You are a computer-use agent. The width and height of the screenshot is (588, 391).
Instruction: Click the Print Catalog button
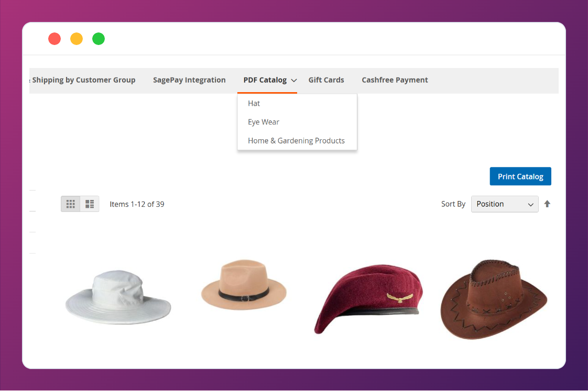coord(520,176)
